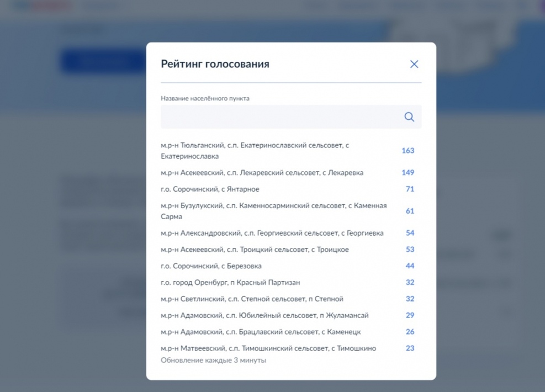This screenshot has width=545, height=392.
Task: Pick the с Георгиевка row
Action: (x=272, y=233)
